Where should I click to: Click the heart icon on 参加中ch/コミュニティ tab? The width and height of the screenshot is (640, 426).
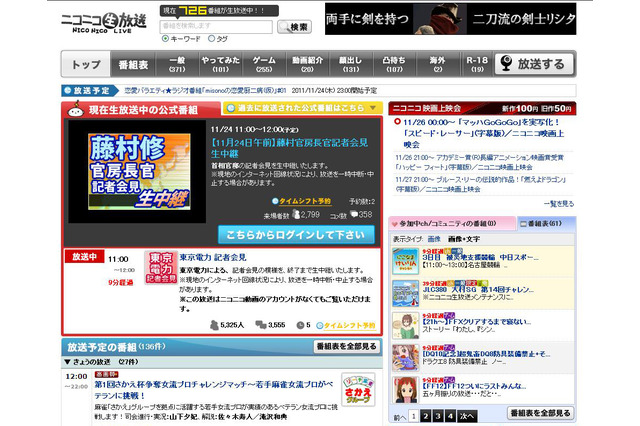394,224
